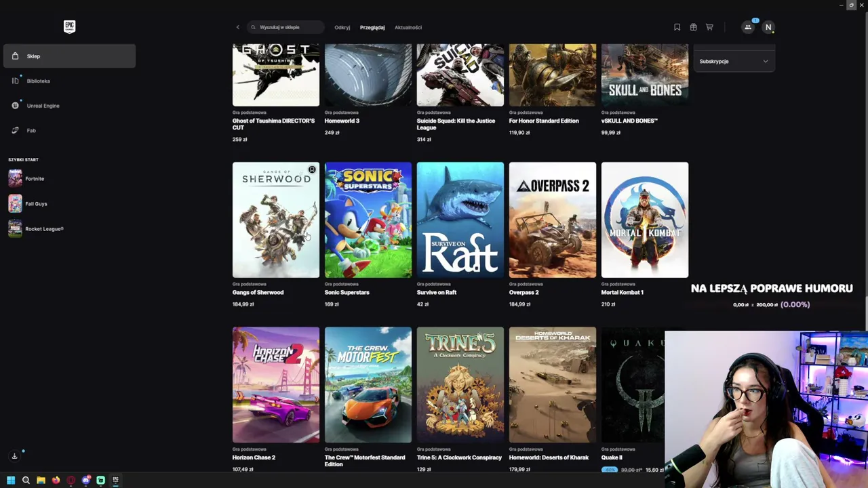Click the Survive on Raft title link
Viewport: 868px width, 488px height.
[437, 292]
